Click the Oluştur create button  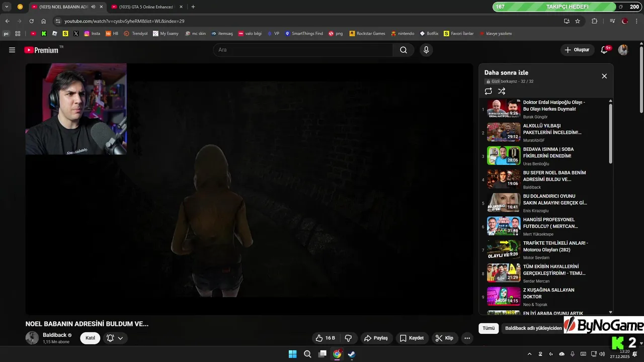[577, 50]
